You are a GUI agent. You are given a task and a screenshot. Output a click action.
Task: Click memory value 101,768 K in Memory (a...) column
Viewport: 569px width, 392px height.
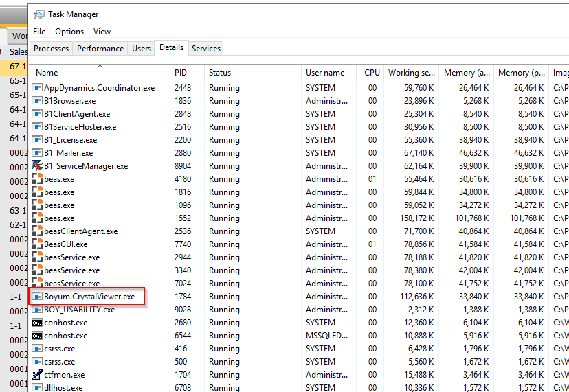pos(471,218)
